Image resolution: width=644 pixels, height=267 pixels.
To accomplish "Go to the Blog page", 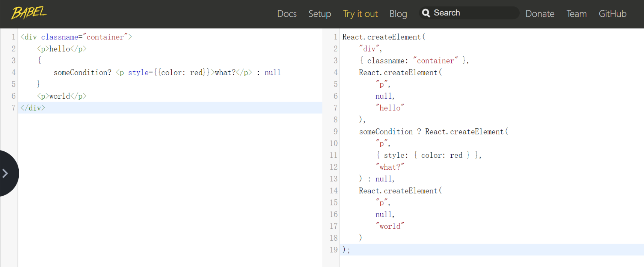I will pos(398,14).
